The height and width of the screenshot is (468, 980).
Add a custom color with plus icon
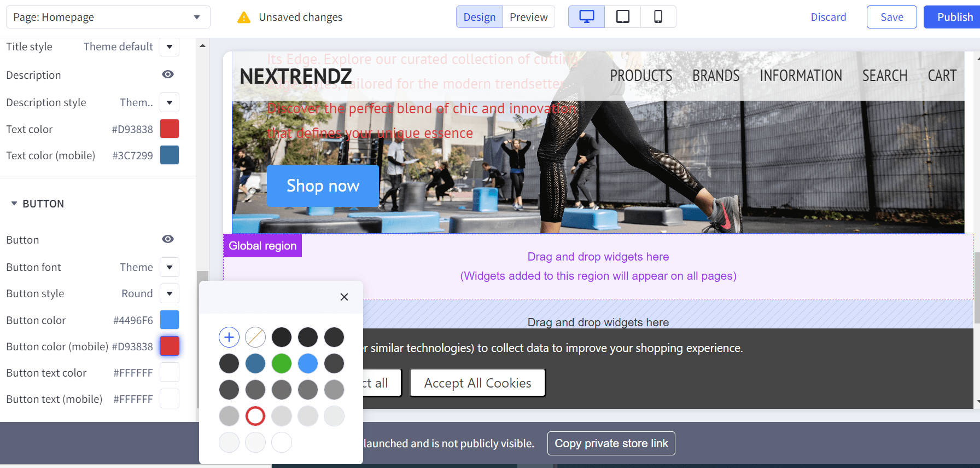[229, 337]
